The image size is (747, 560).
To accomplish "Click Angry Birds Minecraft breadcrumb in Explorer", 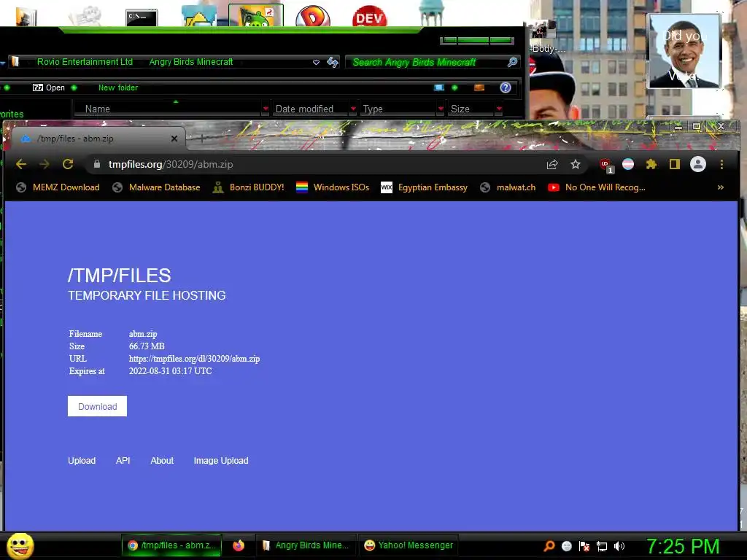I will pyautogui.click(x=191, y=62).
